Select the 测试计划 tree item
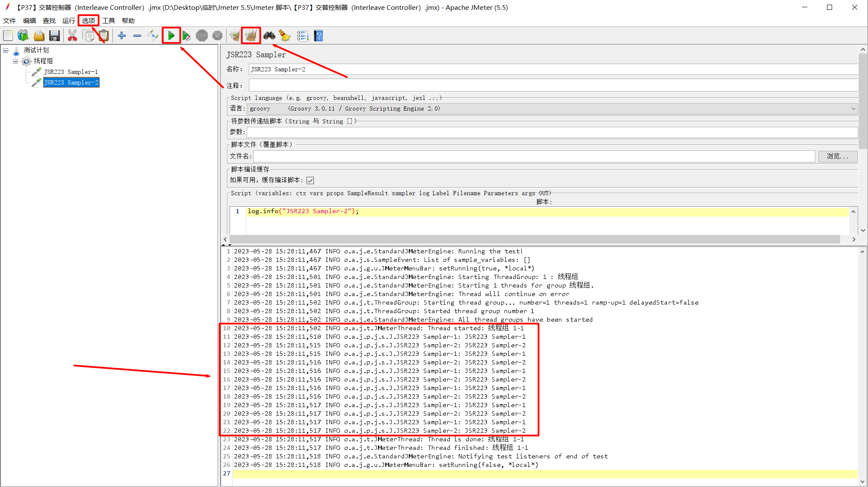 pos(36,50)
